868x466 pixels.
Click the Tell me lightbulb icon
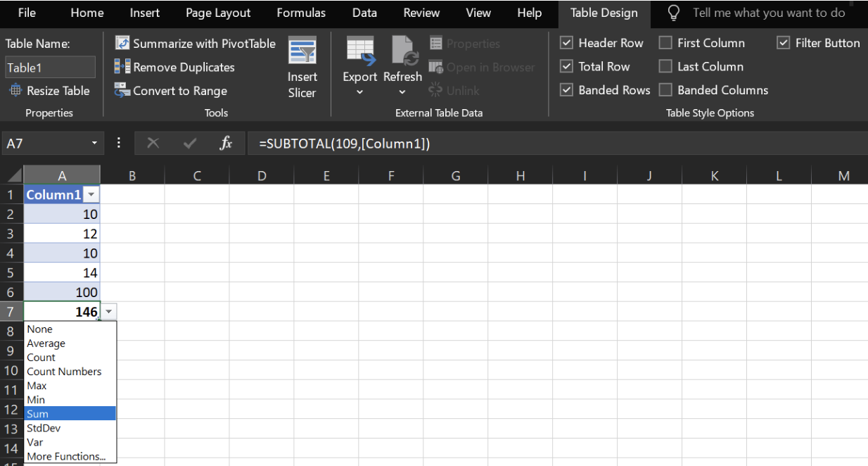[x=674, y=13]
